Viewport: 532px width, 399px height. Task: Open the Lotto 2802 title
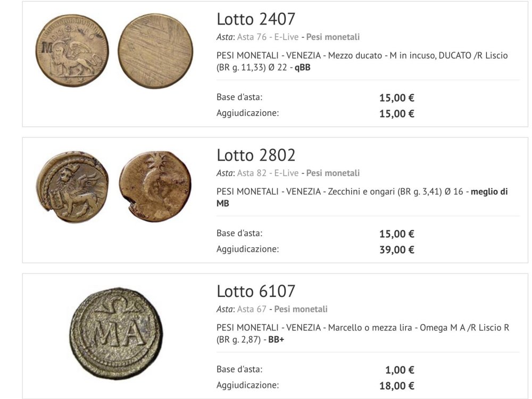click(x=256, y=155)
